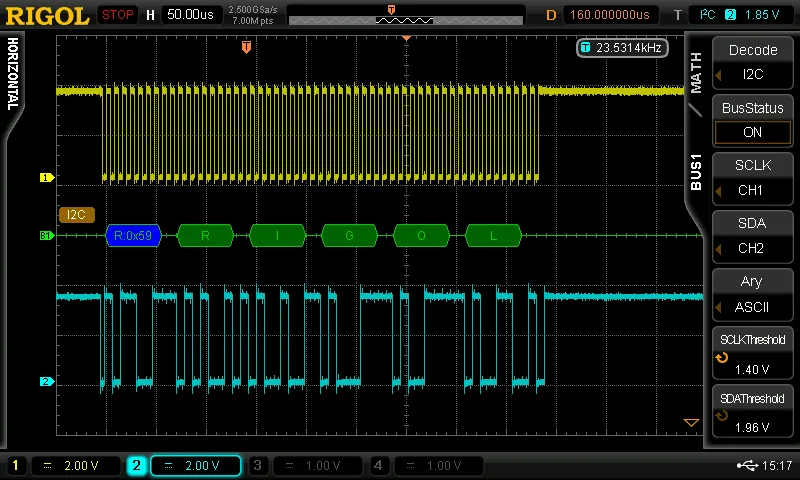The height and width of the screenshot is (480, 800).
Task: Click the decoded R data packet
Action: 205,236
